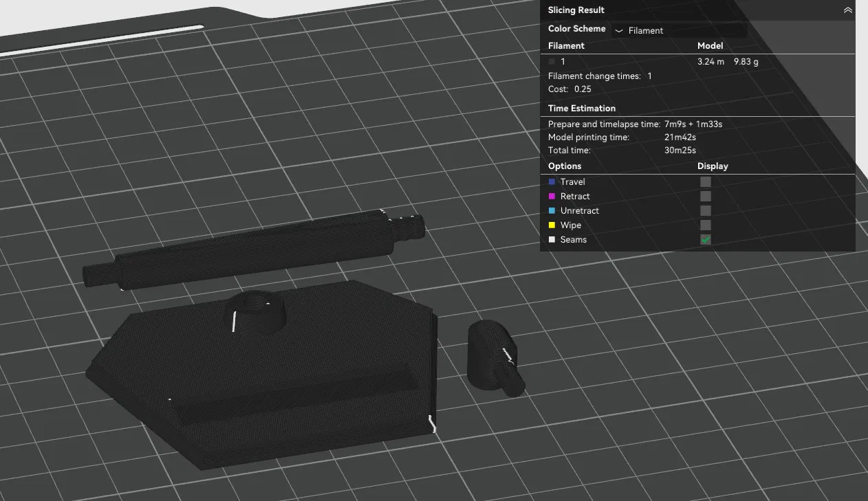Click the Retract magenta color swatch
Screen dimensions: 868x501
tap(552, 197)
